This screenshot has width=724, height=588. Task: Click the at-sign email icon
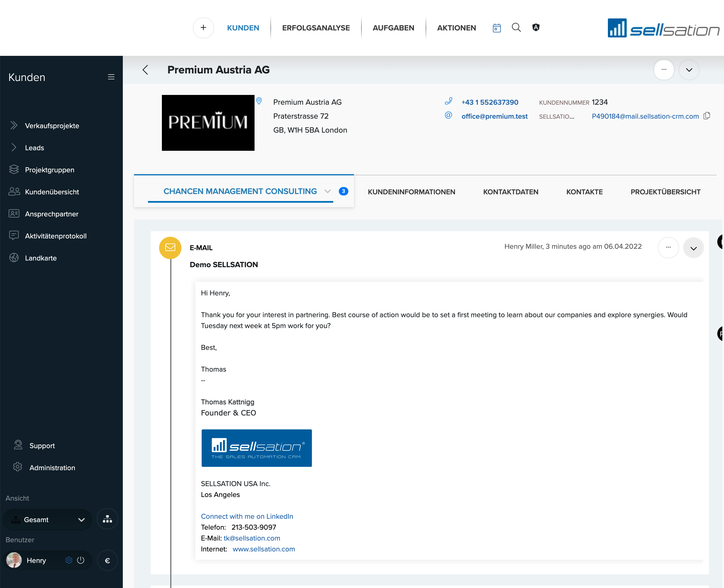(448, 116)
